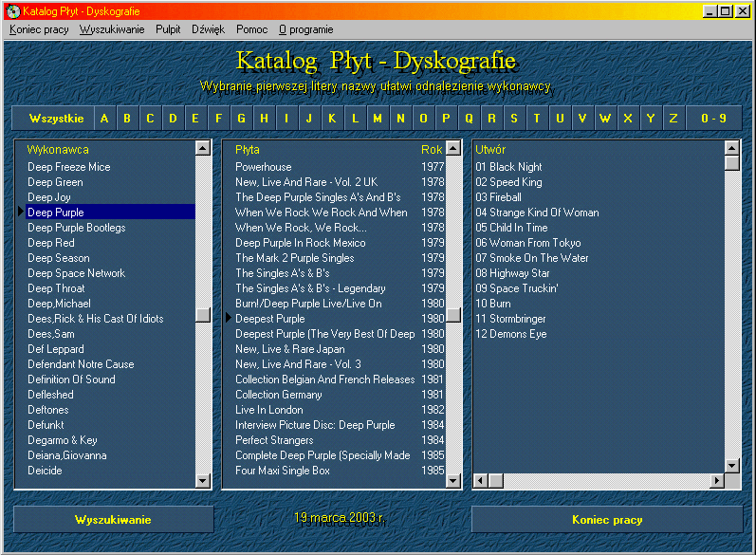This screenshot has height=555, width=756.
Task: Show all artists with Wszystkie button
Action: pos(53,119)
